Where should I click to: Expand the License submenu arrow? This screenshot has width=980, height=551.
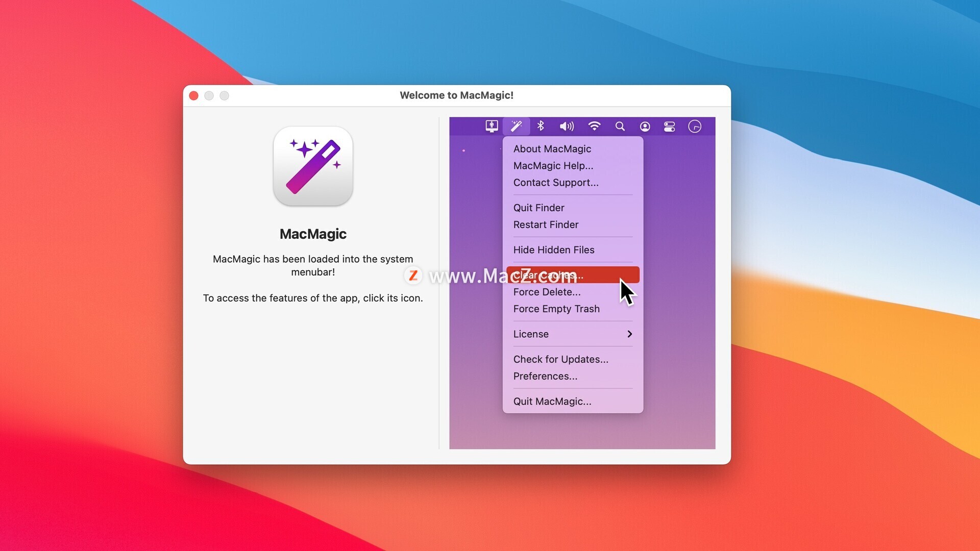[629, 334]
